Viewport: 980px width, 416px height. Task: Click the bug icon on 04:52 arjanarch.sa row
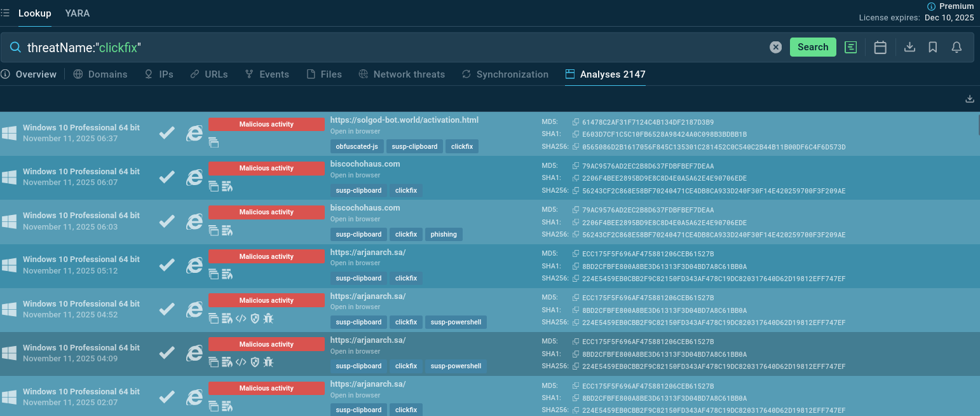tap(268, 318)
